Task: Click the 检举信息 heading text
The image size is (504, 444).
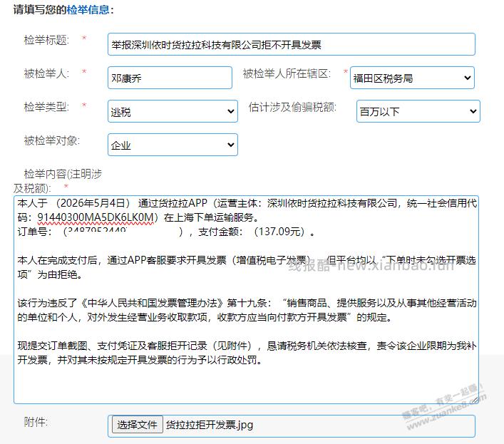Action: pos(88,10)
